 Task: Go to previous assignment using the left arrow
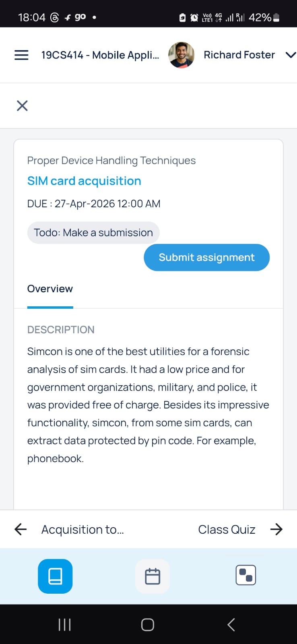(20, 529)
